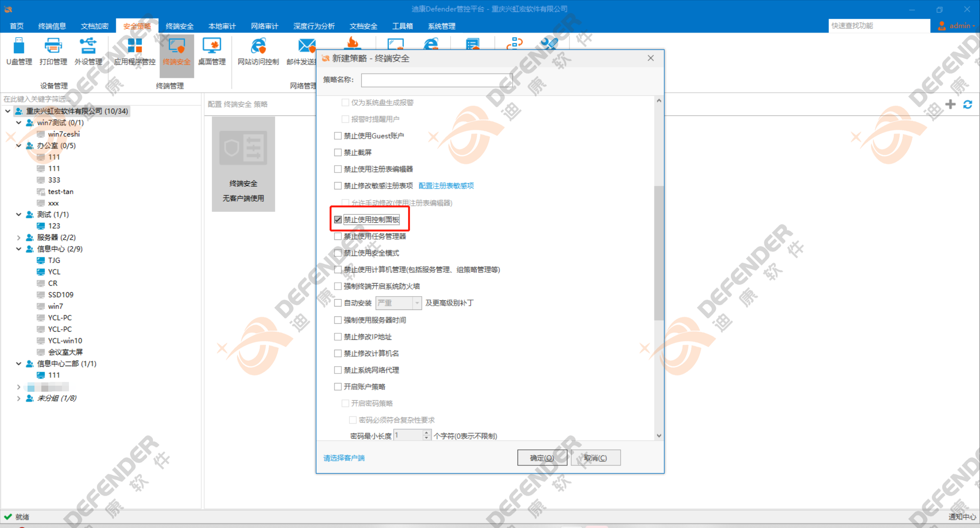Collapse 测试 group

coord(18,214)
